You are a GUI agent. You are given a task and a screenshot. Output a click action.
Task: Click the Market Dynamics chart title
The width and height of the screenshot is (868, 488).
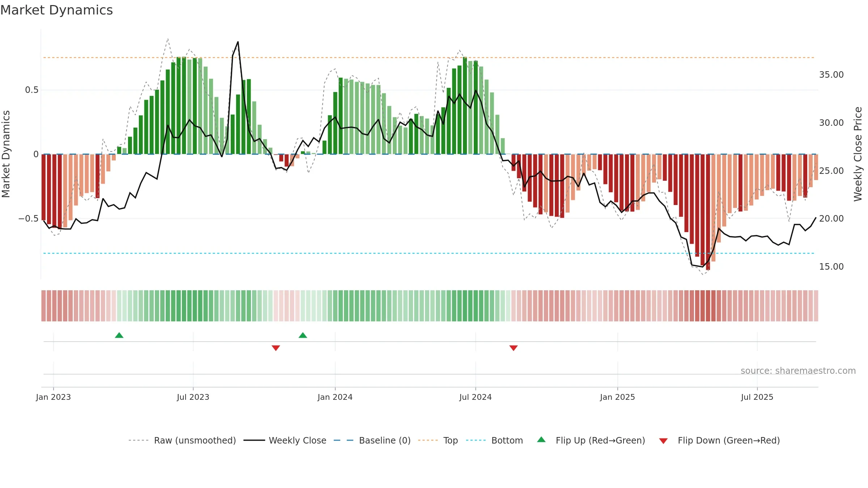click(56, 10)
